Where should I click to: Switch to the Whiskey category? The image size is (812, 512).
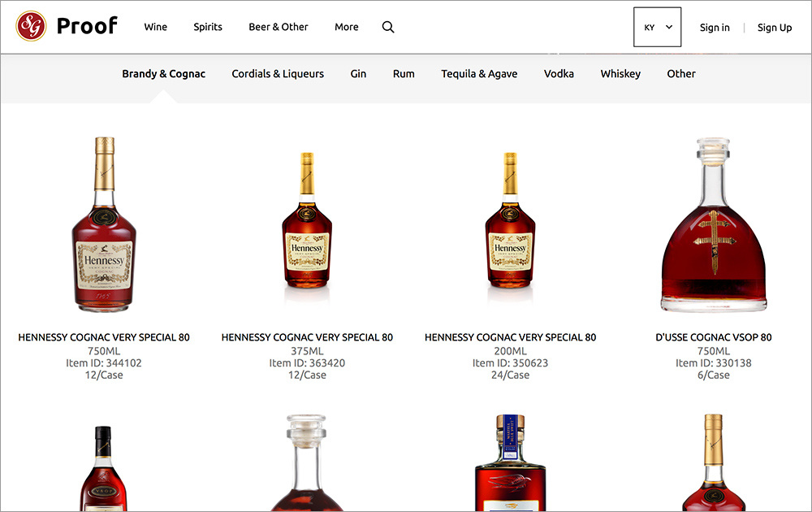click(x=620, y=74)
